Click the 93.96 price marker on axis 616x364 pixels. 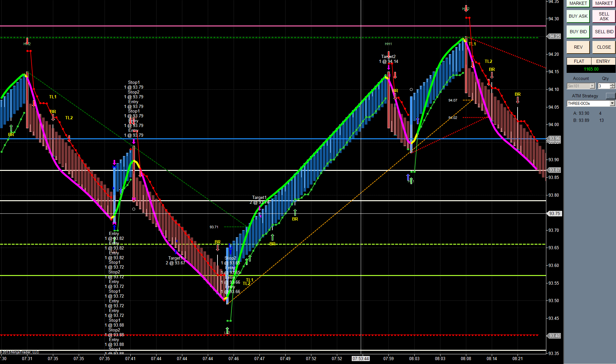coord(554,139)
